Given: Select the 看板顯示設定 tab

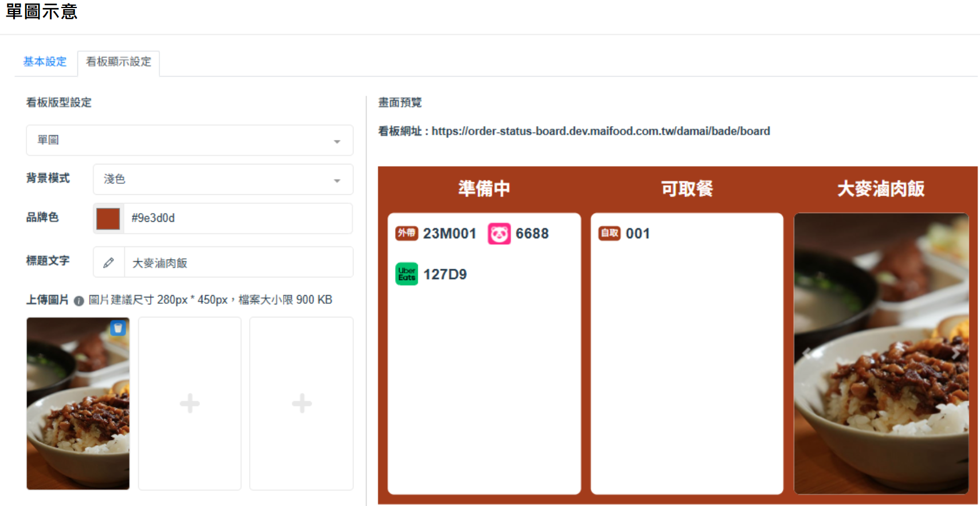Looking at the screenshot, I should coord(119,62).
